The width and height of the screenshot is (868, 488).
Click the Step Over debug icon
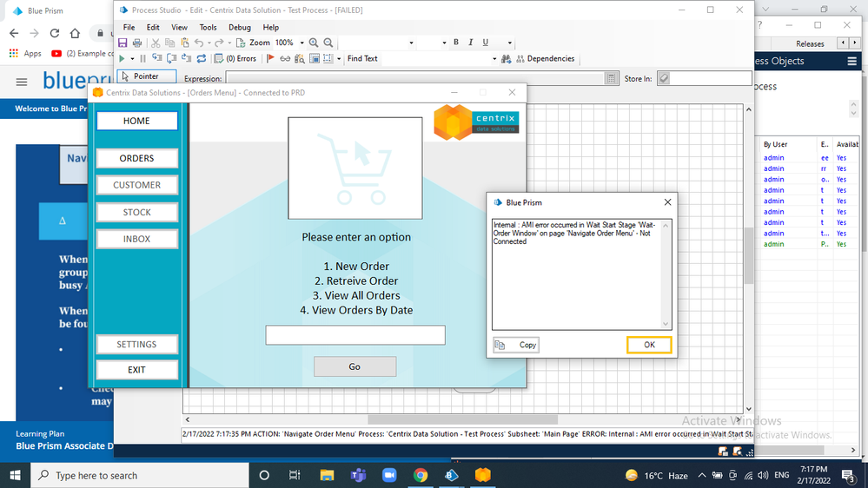[172, 59]
